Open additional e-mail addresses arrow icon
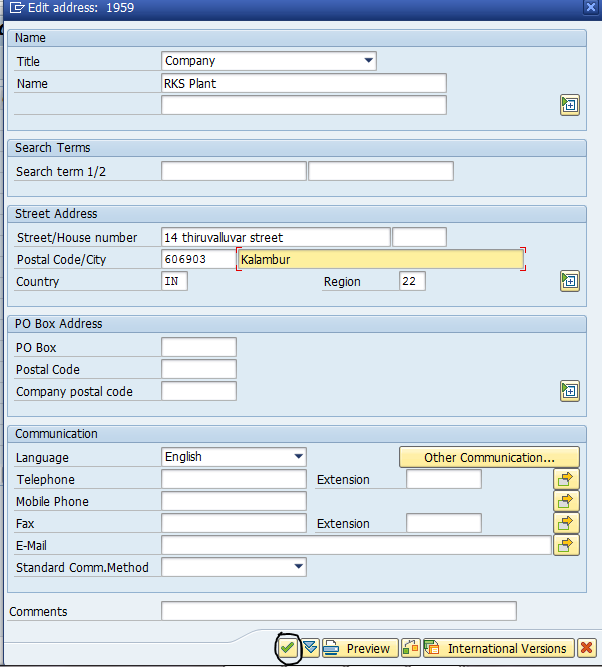602x667 pixels. point(566,545)
